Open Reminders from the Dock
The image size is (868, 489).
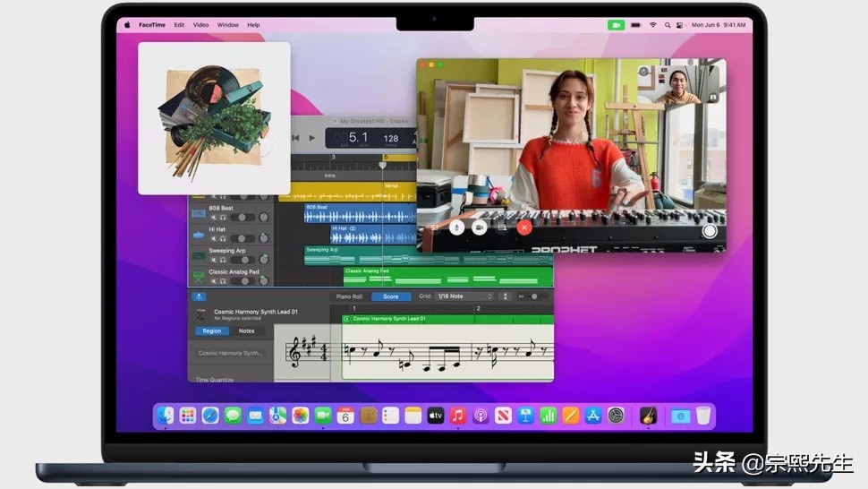(390, 416)
